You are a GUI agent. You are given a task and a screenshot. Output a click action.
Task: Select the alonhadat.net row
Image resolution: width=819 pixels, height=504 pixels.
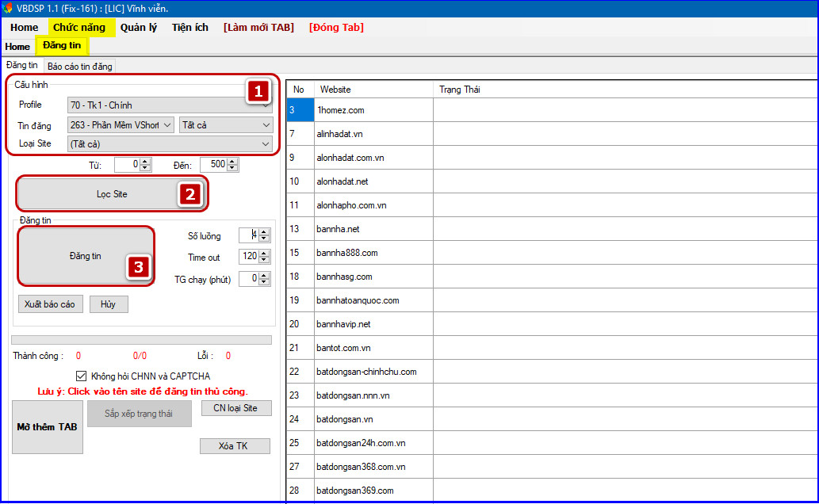point(552,181)
